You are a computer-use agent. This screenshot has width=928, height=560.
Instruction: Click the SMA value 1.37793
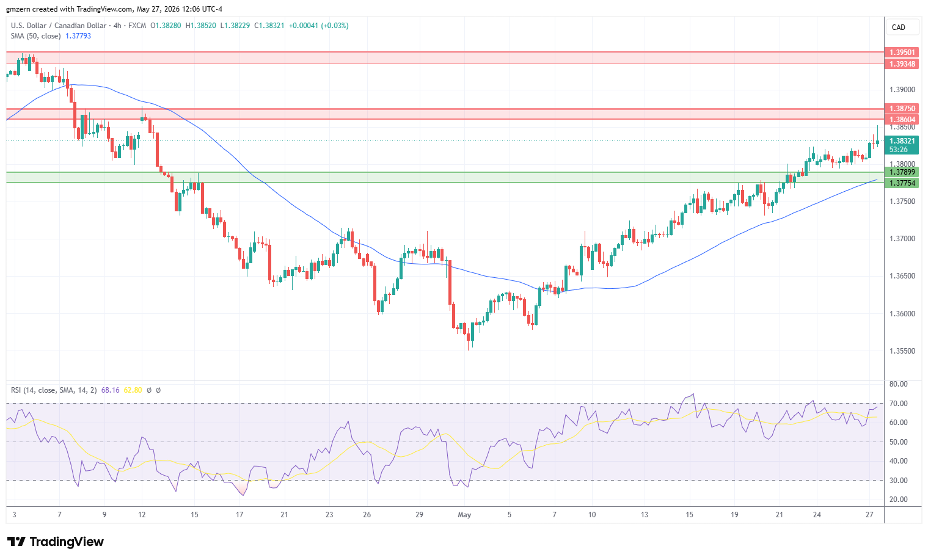pyautogui.click(x=78, y=36)
